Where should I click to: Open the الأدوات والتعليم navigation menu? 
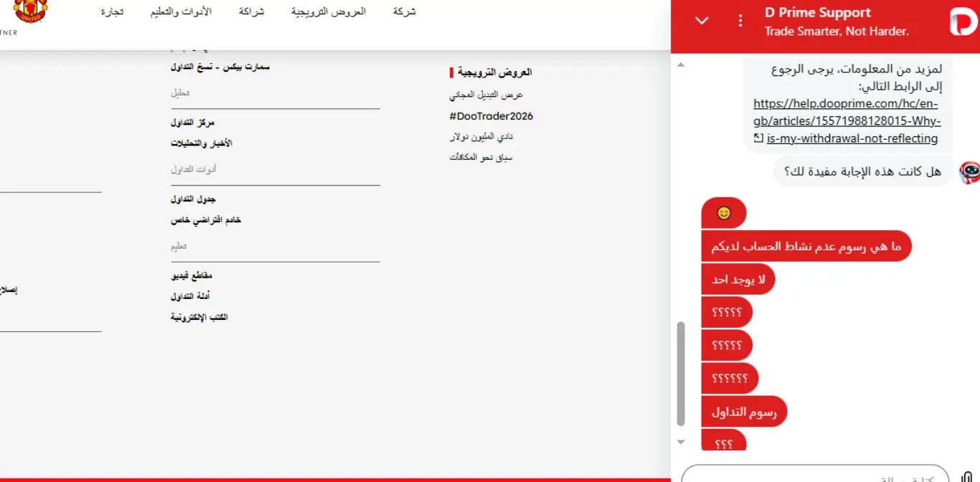coord(182,11)
